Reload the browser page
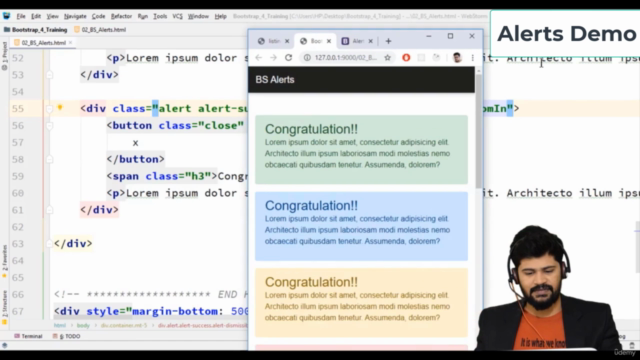The height and width of the screenshot is (360, 640). 289,58
